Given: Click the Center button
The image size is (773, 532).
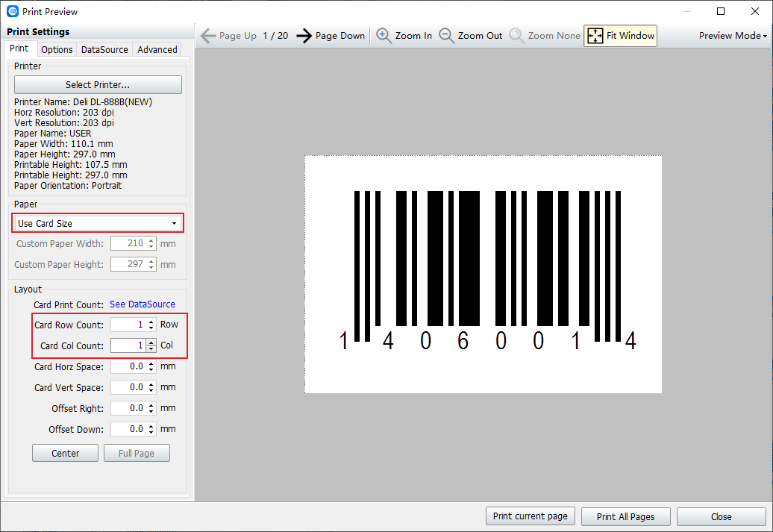Looking at the screenshot, I should coord(65,453).
